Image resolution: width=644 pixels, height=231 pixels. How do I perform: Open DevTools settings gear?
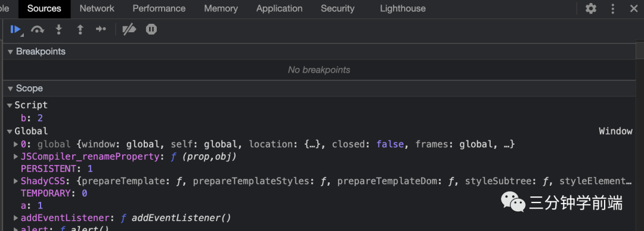590,8
